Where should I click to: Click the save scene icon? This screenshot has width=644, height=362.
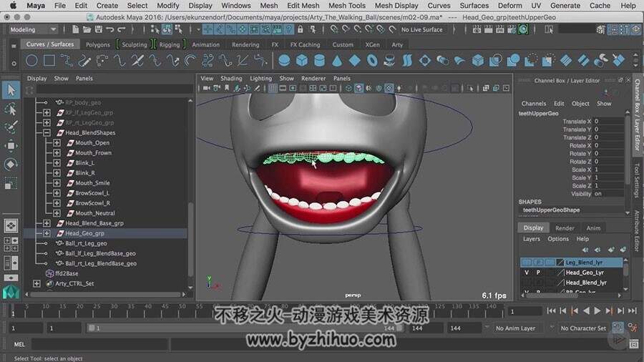click(99, 29)
